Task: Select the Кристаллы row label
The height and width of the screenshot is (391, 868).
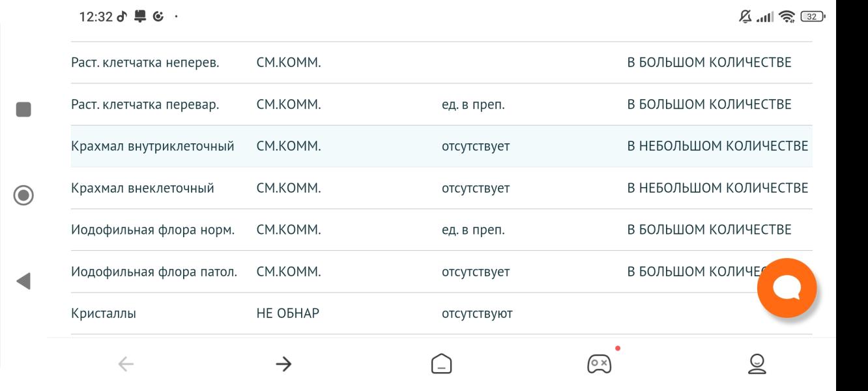Action: tap(104, 313)
